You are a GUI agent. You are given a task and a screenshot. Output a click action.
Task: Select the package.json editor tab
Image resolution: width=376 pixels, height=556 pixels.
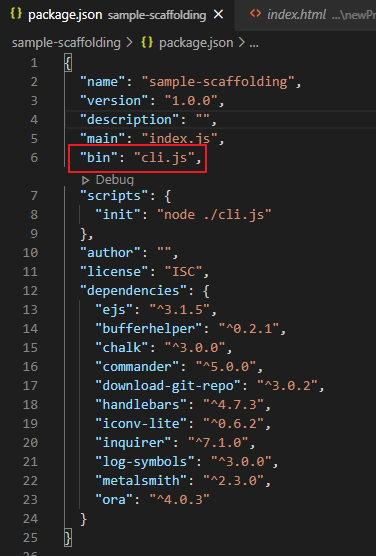(117, 15)
